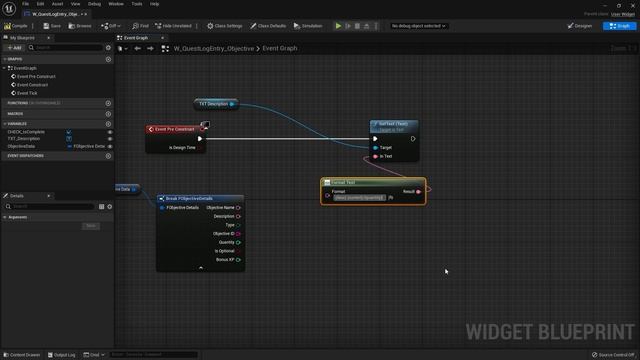The width and height of the screenshot is (640, 360).
Task: Open the User Widget parent class link
Action: click(x=622, y=14)
